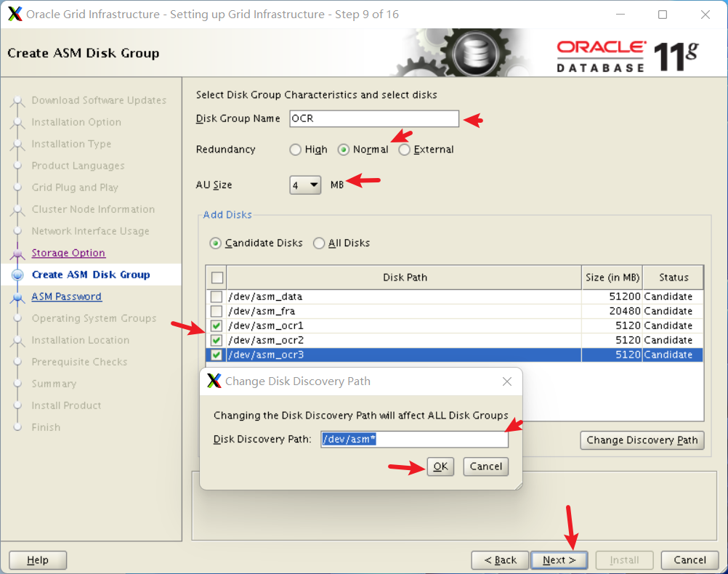Click the Grid Plug and Play step label
The height and width of the screenshot is (574, 728).
pos(75,187)
